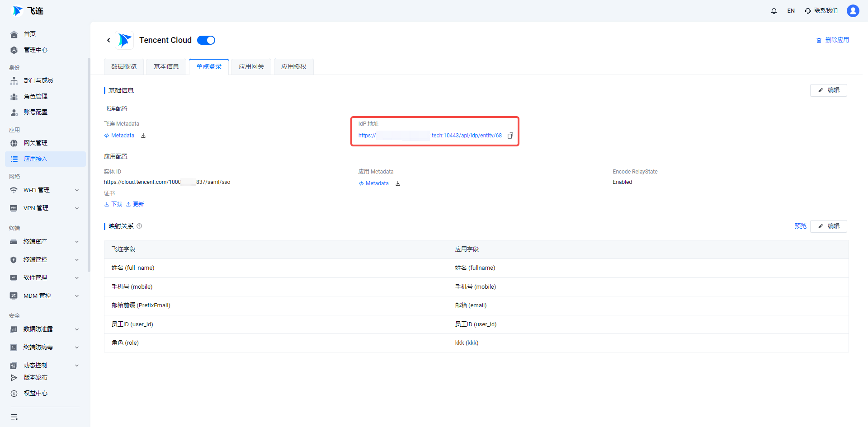Click 预览 preview link
The image size is (868, 427).
click(800, 226)
